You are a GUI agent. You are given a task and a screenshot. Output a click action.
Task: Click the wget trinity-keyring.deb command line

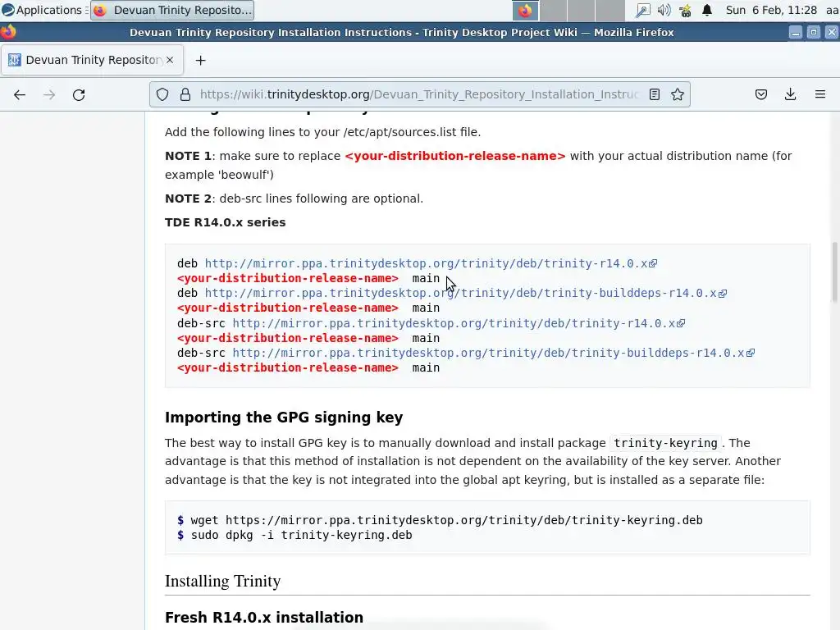pyautogui.click(x=440, y=520)
